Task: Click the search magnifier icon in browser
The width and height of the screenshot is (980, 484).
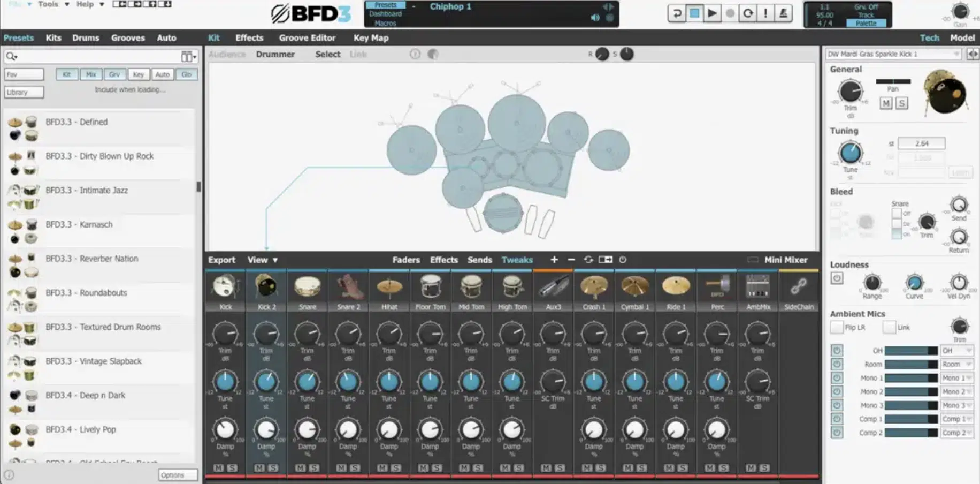Action: pyautogui.click(x=11, y=56)
